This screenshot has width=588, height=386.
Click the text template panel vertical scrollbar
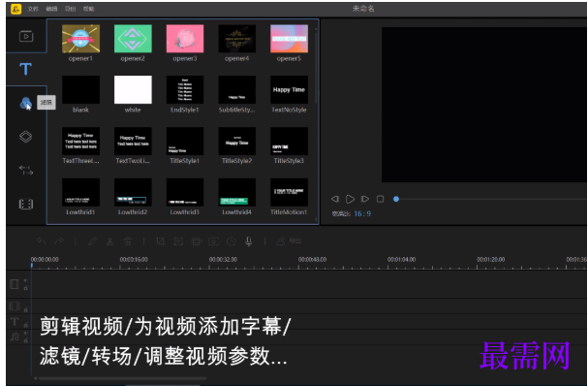[x=316, y=68]
